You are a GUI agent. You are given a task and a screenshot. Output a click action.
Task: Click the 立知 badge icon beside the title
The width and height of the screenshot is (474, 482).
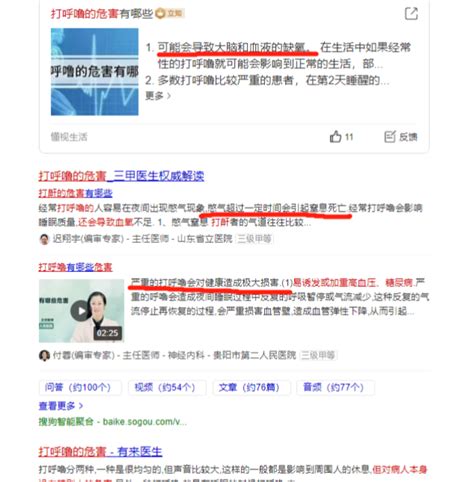[x=160, y=13]
